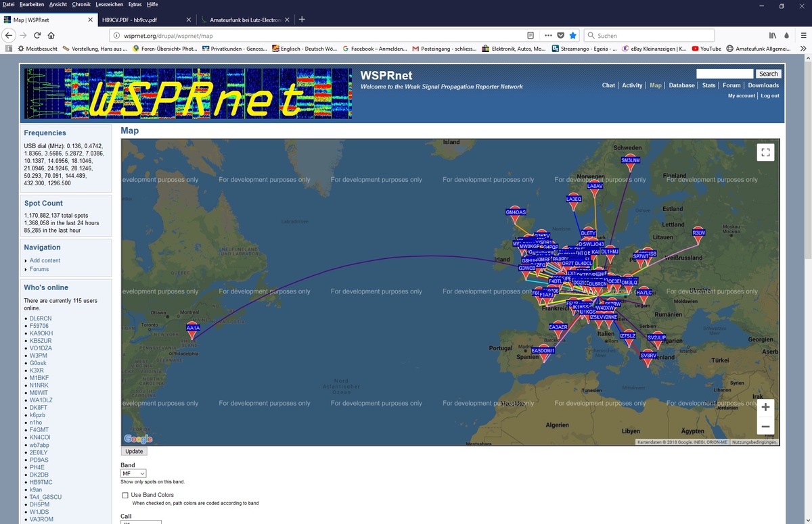Enable Use Band Colors checkbox
The height and width of the screenshot is (524, 812).
[125, 495]
